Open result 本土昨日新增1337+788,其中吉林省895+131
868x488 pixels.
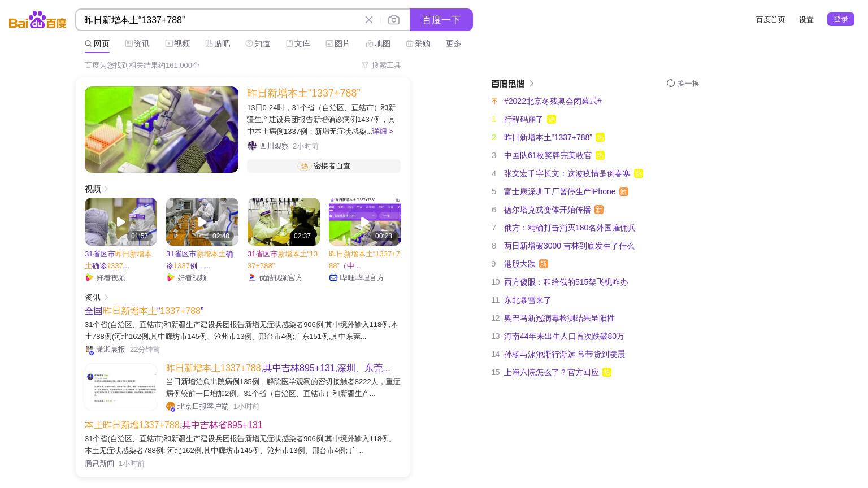(173, 425)
